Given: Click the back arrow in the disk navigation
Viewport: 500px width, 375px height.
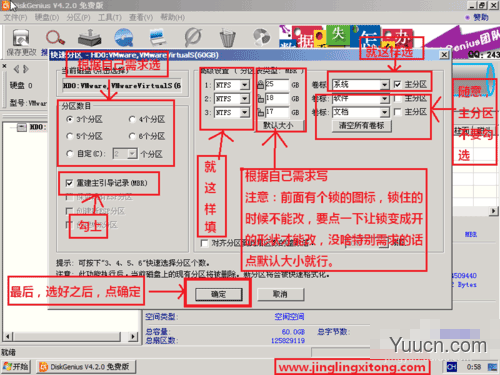Looking at the screenshot, I should pyautogui.click(x=16, y=69).
